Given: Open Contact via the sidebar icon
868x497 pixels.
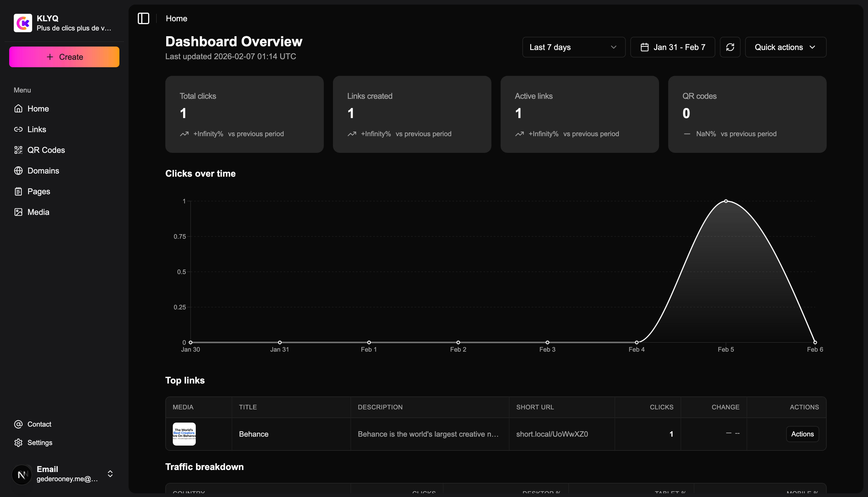Looking at the screenshot, I should point(18,424).
